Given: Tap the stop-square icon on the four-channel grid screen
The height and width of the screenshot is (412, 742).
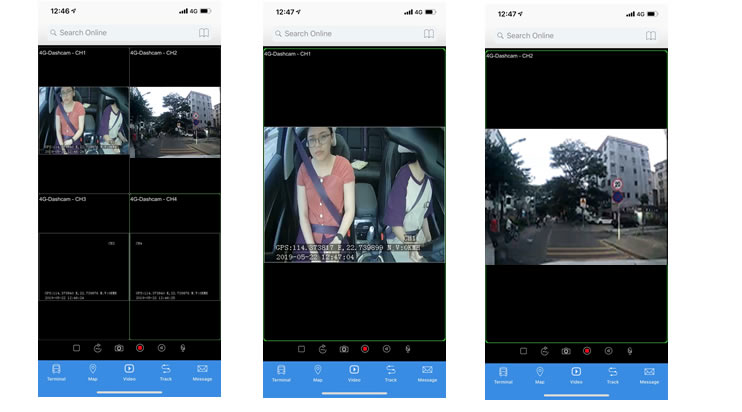Looking at the screenshot, I should pos(76,348).
